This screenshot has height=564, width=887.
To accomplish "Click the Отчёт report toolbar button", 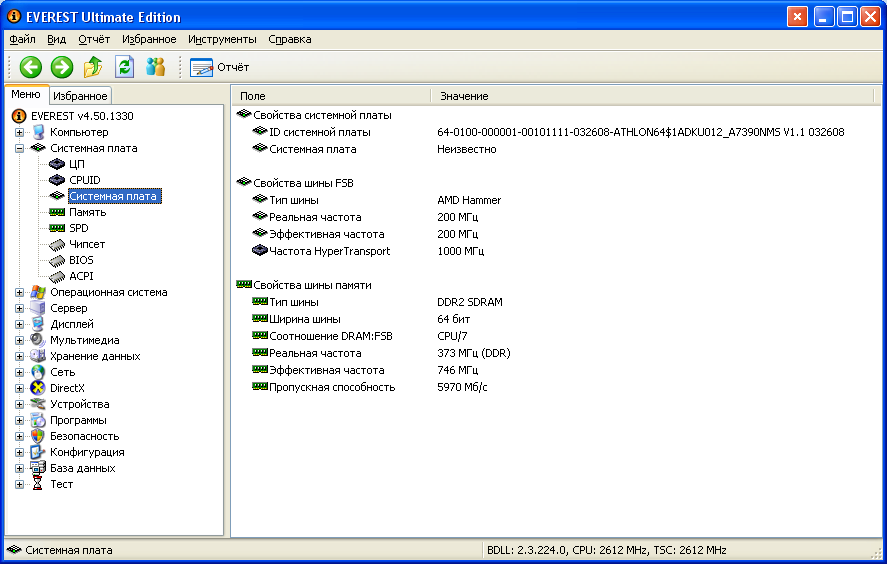I will (x=219, y=67).
